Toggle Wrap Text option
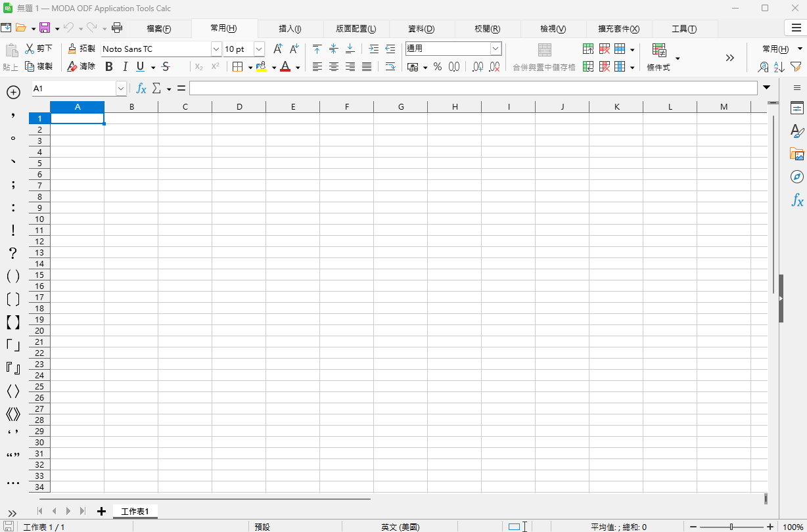Screen dimensions: 807x532 pos(390,66)
